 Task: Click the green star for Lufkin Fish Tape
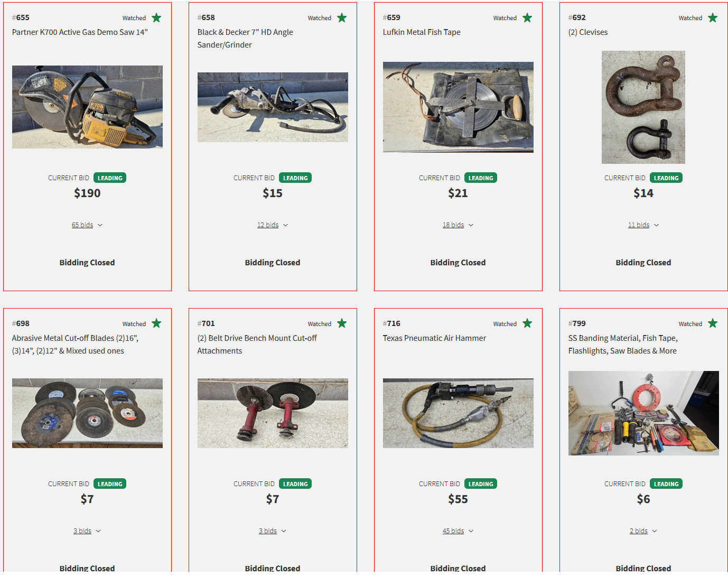click(527, 18)
